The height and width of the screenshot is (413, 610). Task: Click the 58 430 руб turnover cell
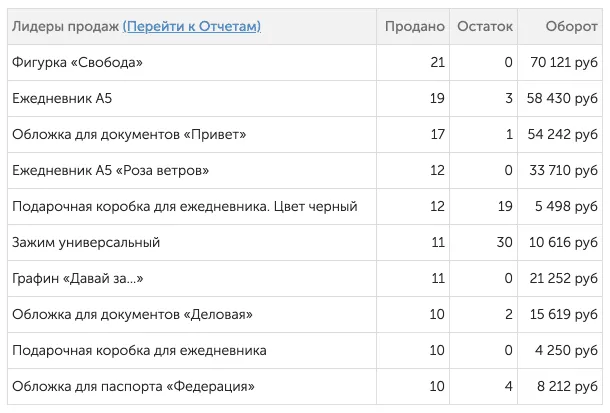click(562, 98)
